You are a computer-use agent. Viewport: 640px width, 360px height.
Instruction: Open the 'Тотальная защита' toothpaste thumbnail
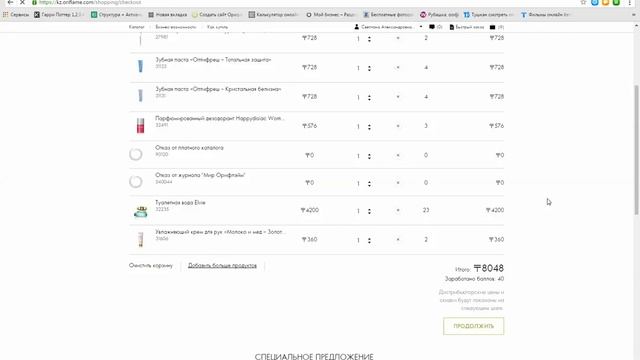click(x=140, y=66)
